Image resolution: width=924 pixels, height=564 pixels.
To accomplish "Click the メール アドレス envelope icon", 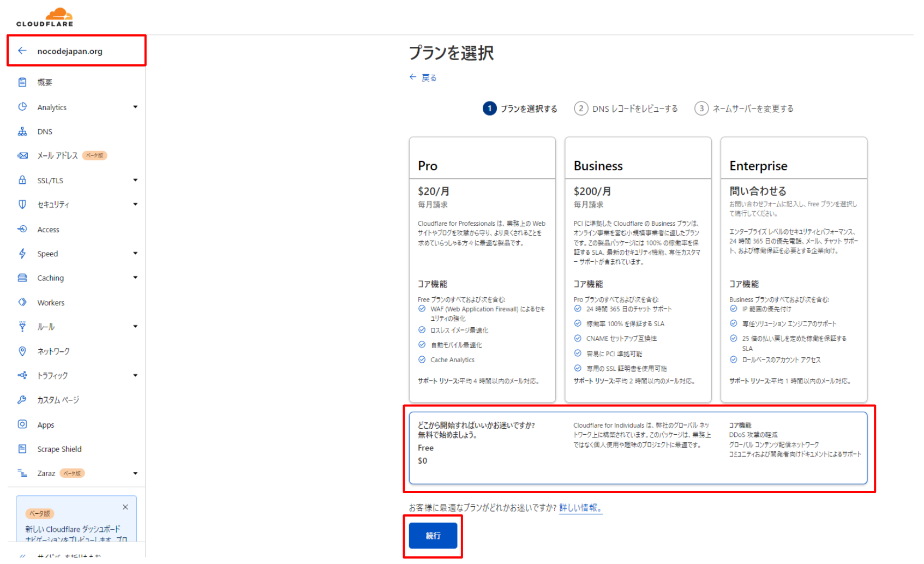I will [x=22, y=155].
